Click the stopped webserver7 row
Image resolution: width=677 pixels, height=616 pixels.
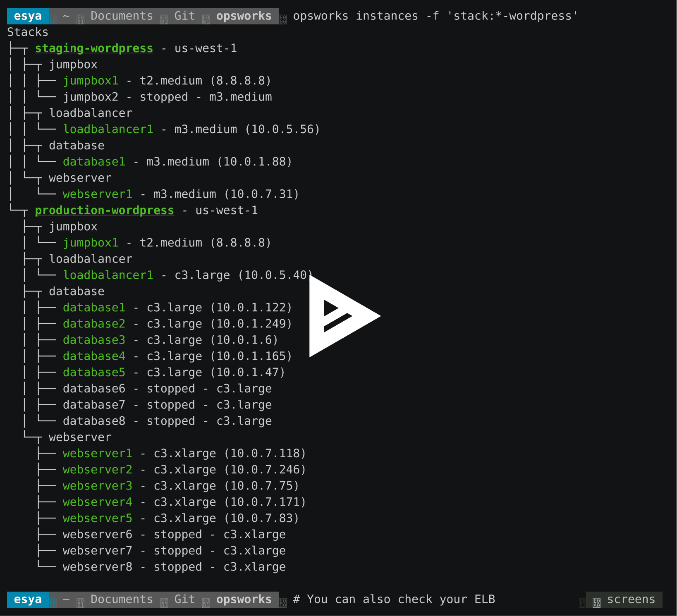[x=175, y=551]
